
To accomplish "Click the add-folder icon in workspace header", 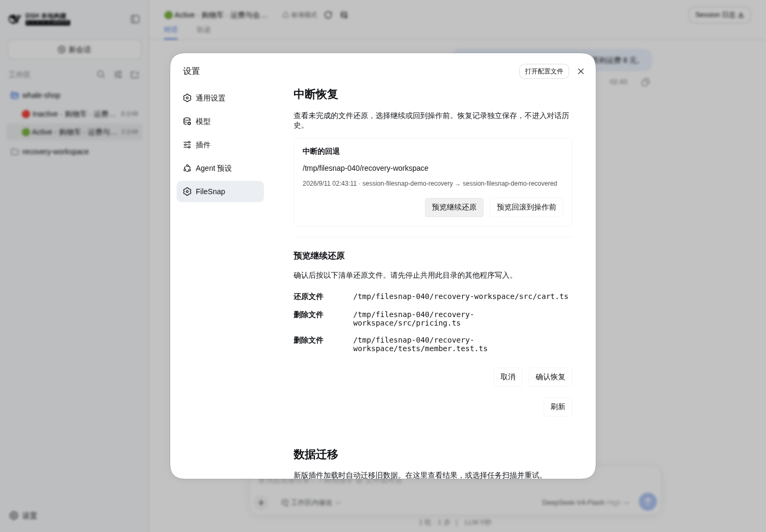I will 135,74.
